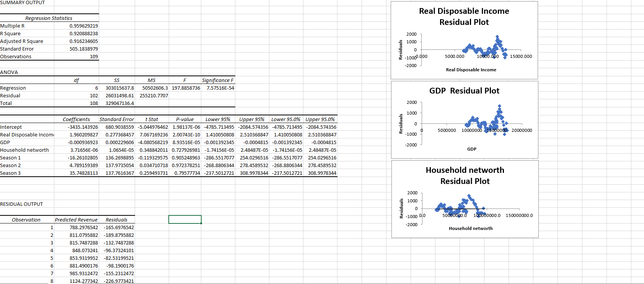
Task: Click Season 2 P-value 0.972378251
Action: pos(186,166)
